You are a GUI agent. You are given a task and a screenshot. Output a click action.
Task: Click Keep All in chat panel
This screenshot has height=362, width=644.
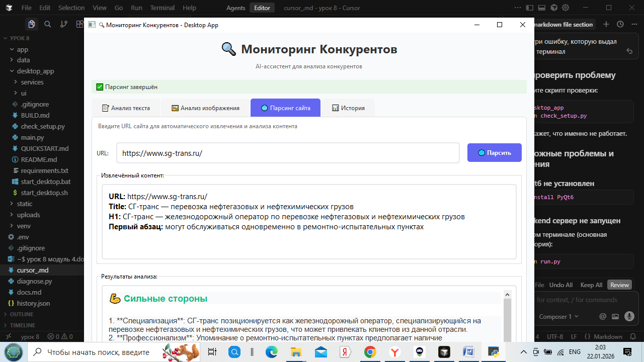592,285
